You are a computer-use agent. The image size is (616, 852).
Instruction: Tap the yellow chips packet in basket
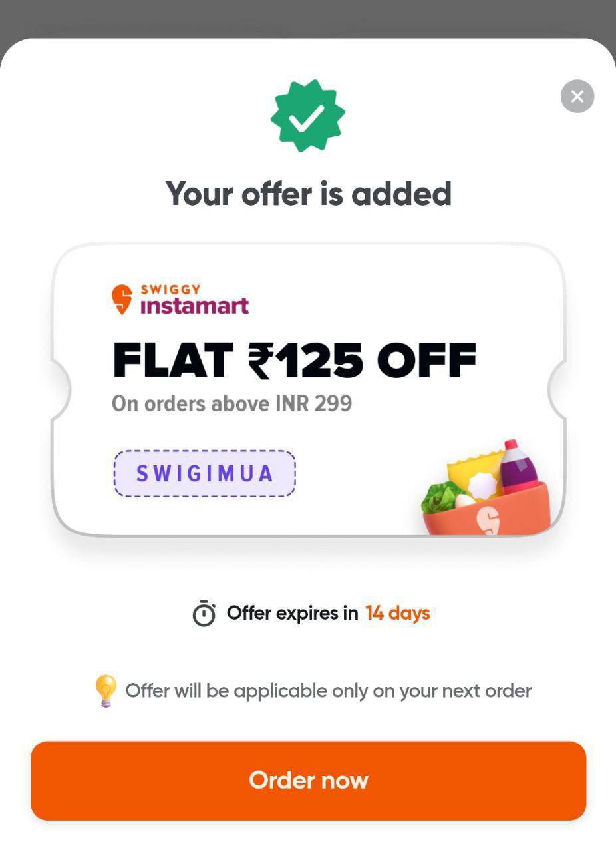tap(475, 471)
